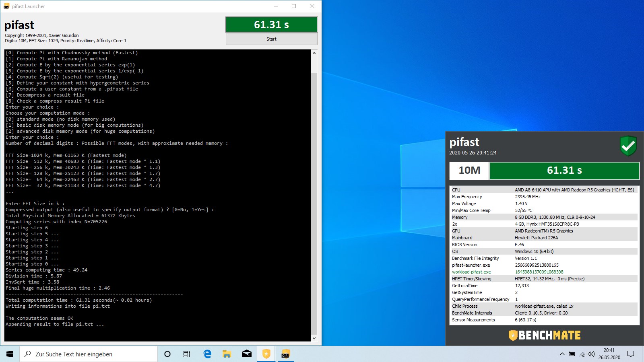Screen dimensions: 644x362
Task: Click the pifast Launcher title bar icon
Action: click(x=6, y=6)
